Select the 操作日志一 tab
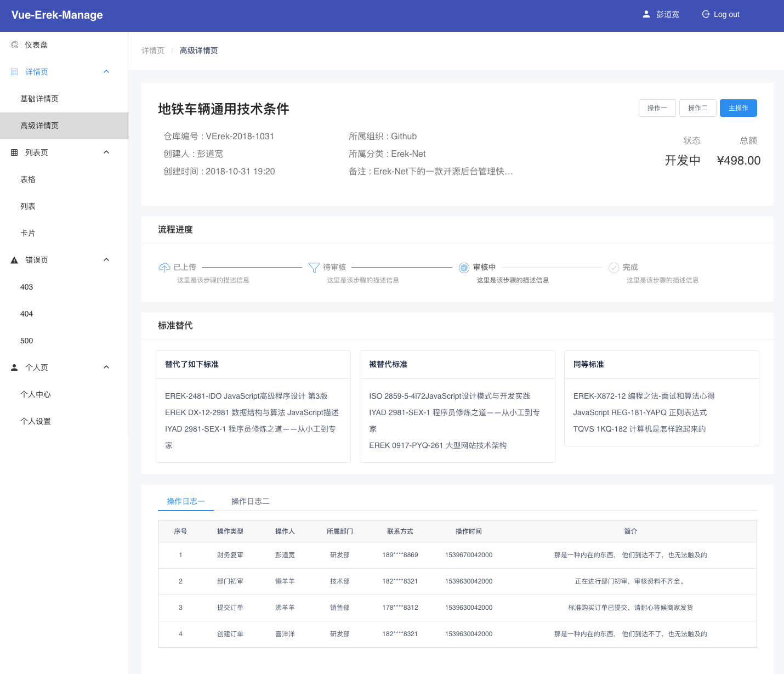Screen dimensions: 784x674 pyautogui.click(x=186, y=501)
